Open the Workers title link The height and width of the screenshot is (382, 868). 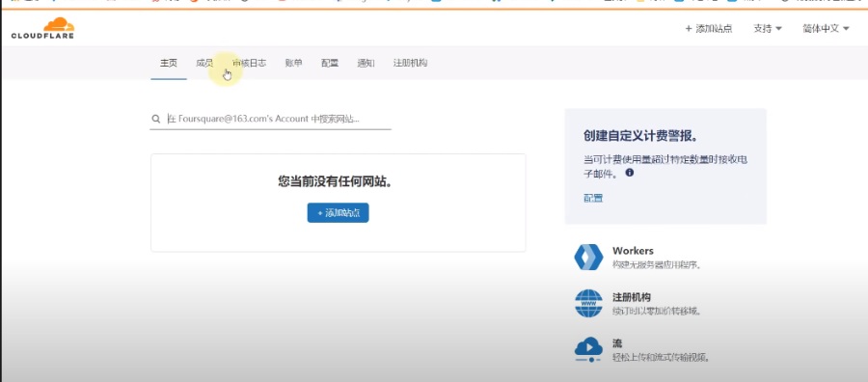coord(633,251)
